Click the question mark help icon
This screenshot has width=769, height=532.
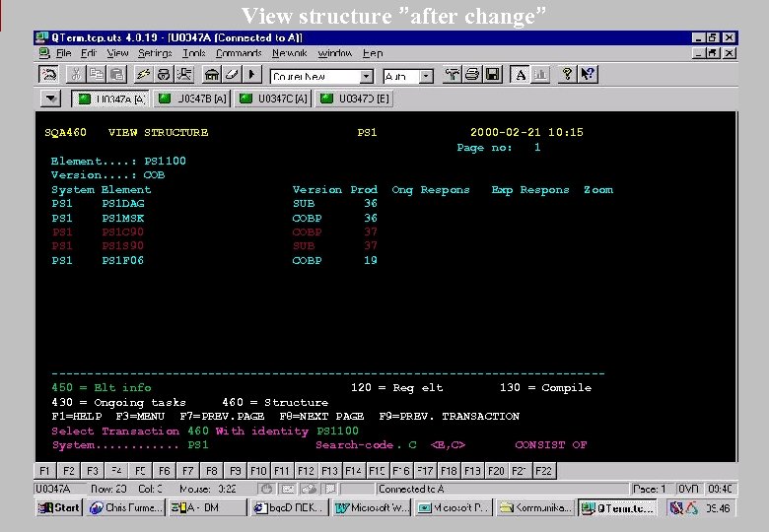tap(567, 75)
